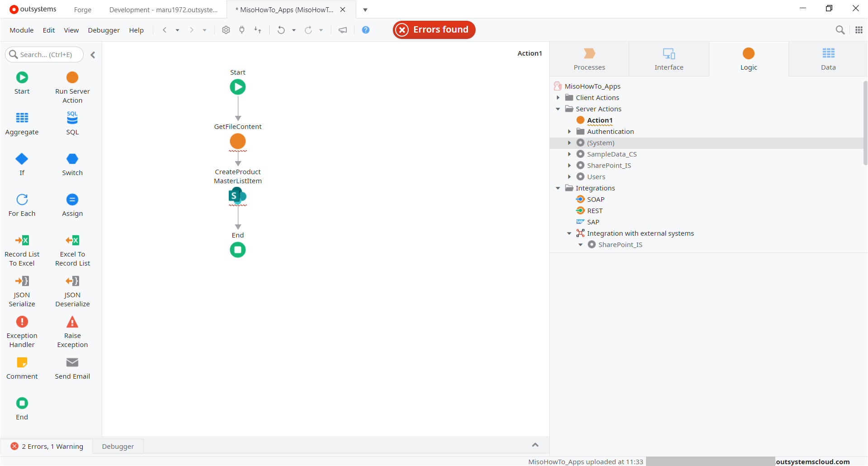Collapse the Server Actions folder
Screen dimensions: 868x466
click(558, 109)
